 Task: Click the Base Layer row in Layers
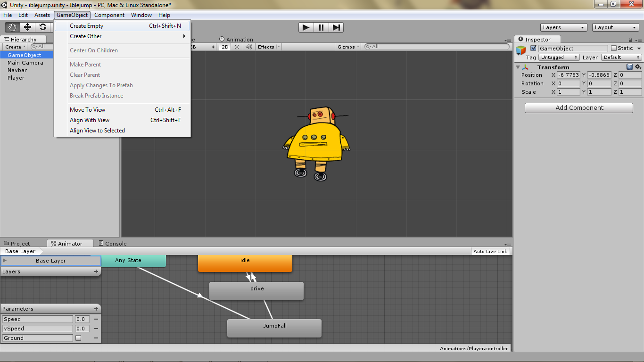tap(51, 261)
